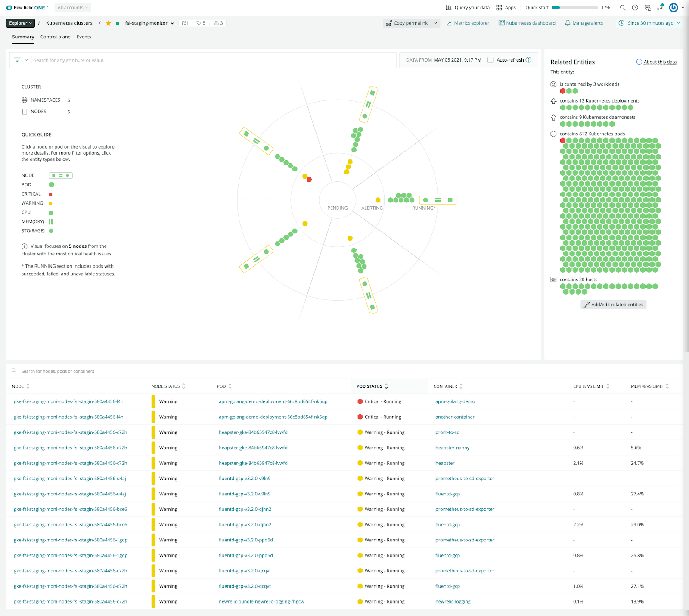Open the Kubernetes dashboard
689x616 pixels.
pos(527,23)
